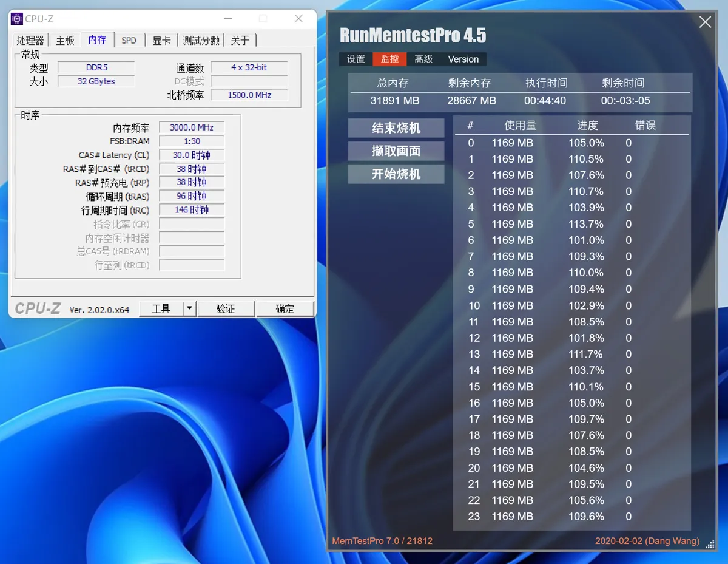This screenshot has height=564, width=728.
Task: Click the Ver. 2.02.0.x64 label in CPU-Z
Action: [99, 310]
